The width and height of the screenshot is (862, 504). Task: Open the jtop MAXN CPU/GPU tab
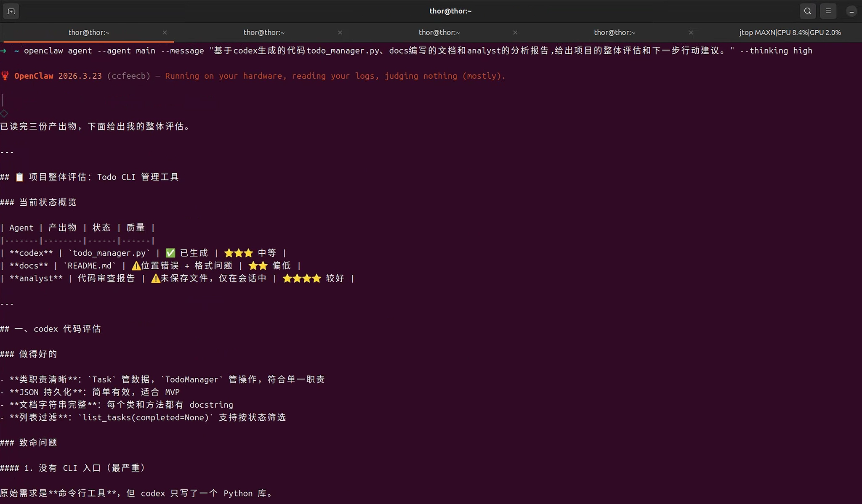tap(790, 32)
